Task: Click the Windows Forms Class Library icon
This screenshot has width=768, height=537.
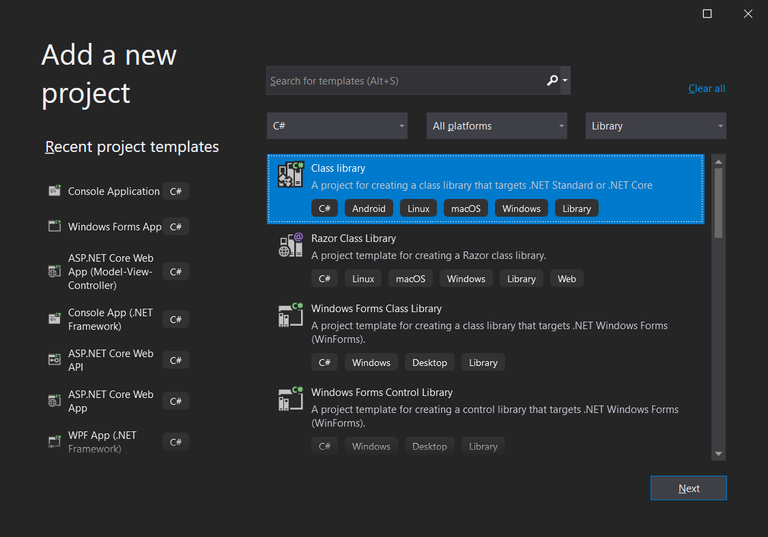Action: (x=290, y=316)
